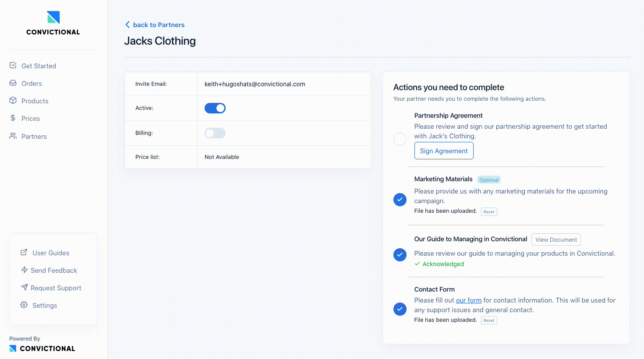Viewport: 644px width, 359px height.
Task: Open the "our form" contact link
Action: tap(469, 300)
